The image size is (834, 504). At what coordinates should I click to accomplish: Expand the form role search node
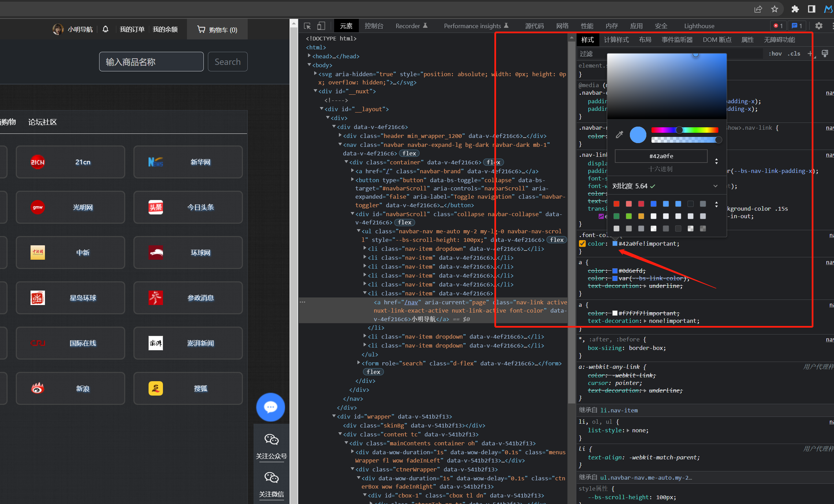[x=359, y=363]
